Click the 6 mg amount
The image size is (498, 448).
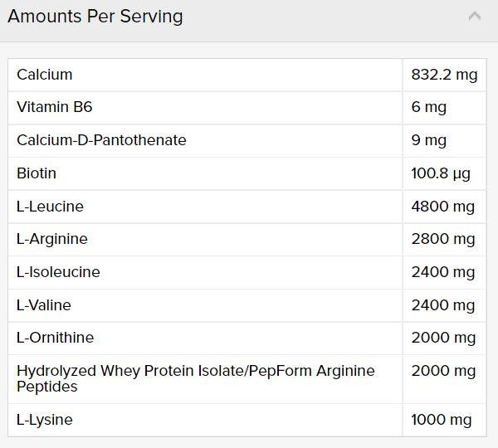pos(429,107)
